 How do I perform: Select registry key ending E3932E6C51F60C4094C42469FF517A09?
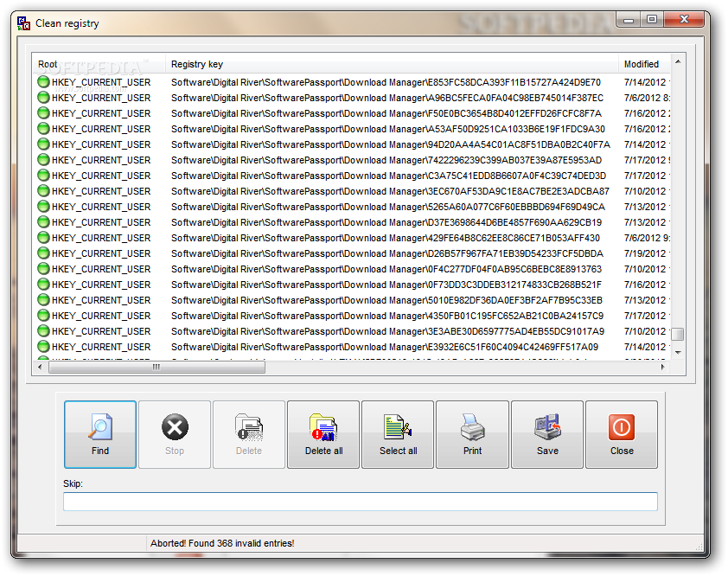[x=385, y=347]
